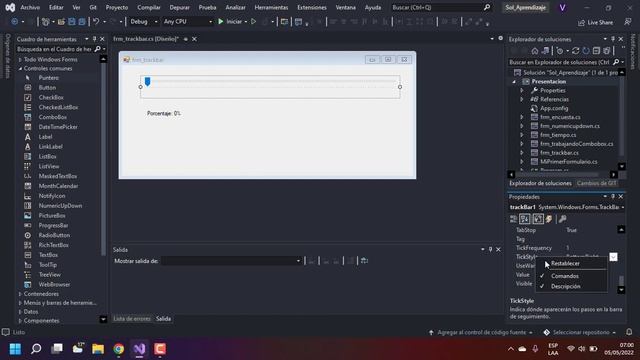This screenshot has width=640, height=360.
Task: Expand frm_trackbar.cs node in tree
Action: point(522,153)
